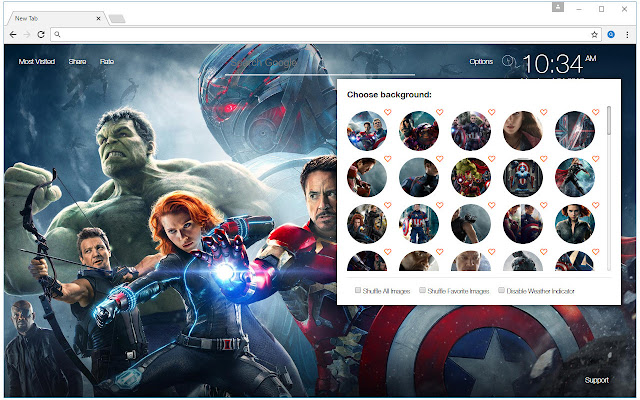Tick Disable Weather Indicator checkbox

click(501, 290)
